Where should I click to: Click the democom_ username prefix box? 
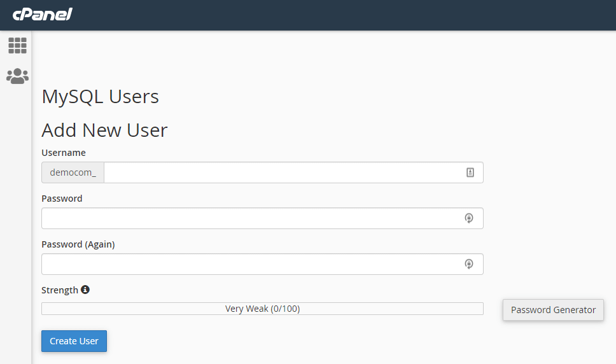[73, 172]
